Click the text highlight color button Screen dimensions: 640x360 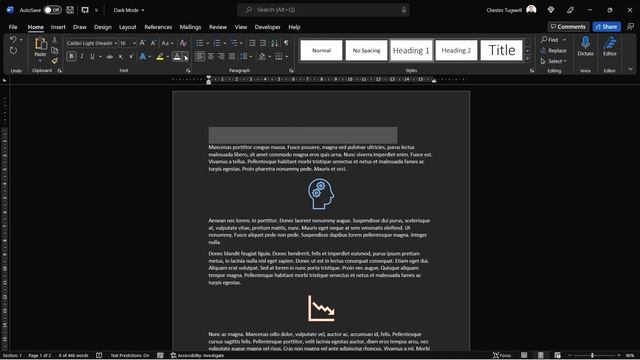click(160, 57)
